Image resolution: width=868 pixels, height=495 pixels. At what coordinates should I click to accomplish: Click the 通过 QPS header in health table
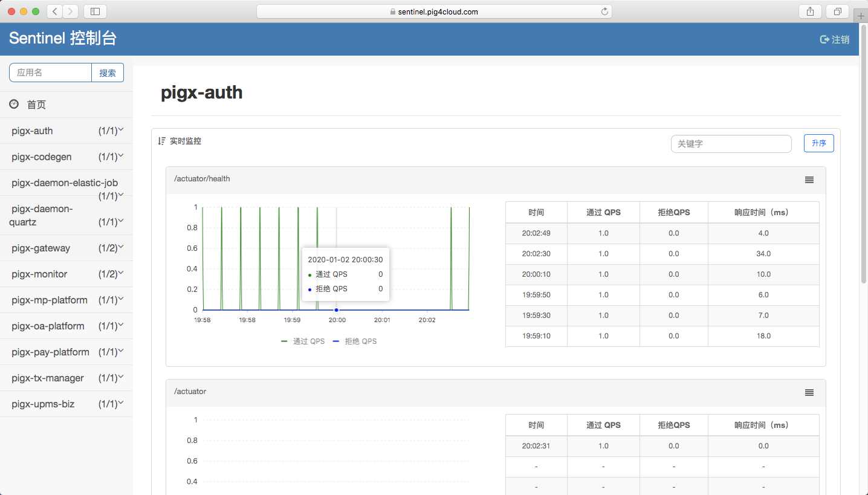pos(603,213)
